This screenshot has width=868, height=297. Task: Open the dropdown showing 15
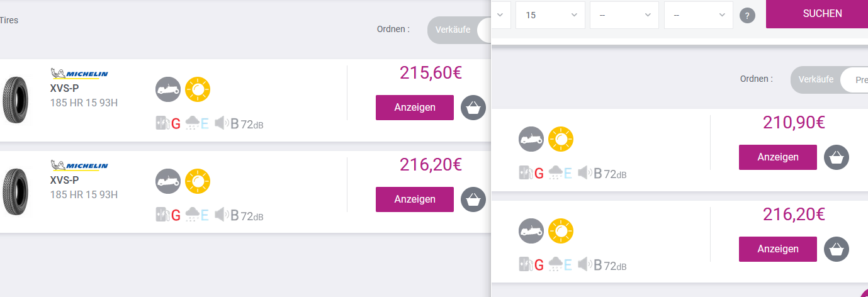(550, 15)
